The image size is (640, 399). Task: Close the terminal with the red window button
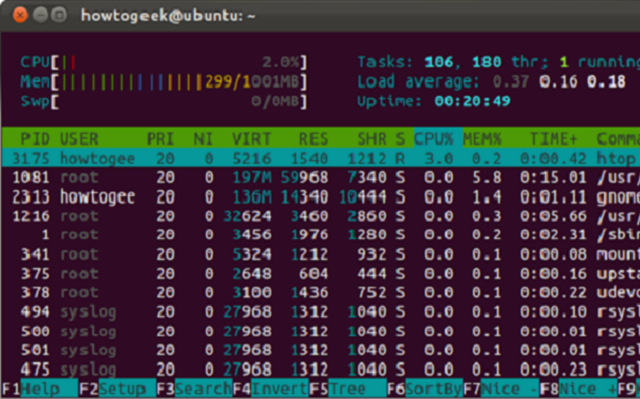[20, 15]
